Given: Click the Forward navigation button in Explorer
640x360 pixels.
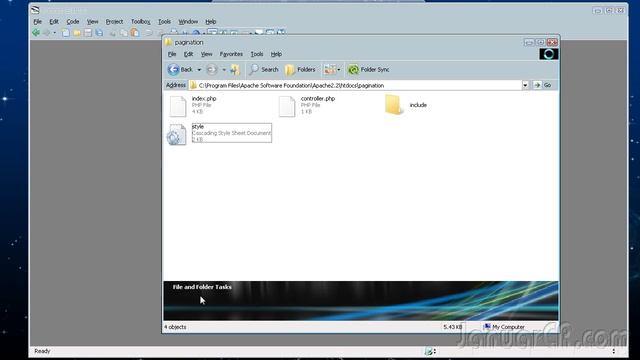Looking at the screenshot, I should point(212,70).
